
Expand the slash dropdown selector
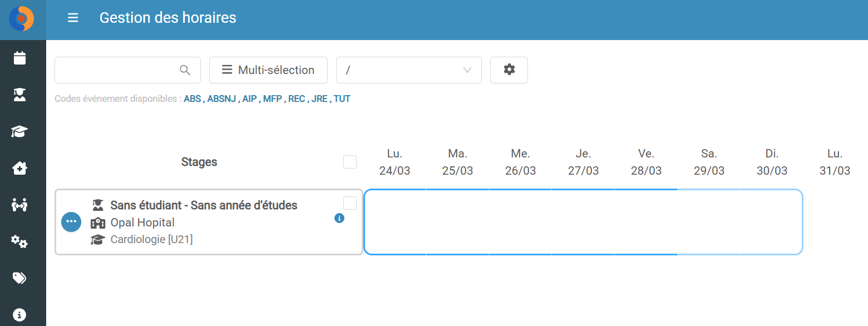coord(409,70)
